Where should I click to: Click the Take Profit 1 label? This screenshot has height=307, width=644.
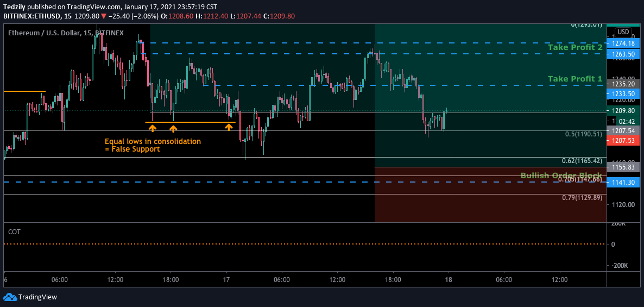pos(575,78)
